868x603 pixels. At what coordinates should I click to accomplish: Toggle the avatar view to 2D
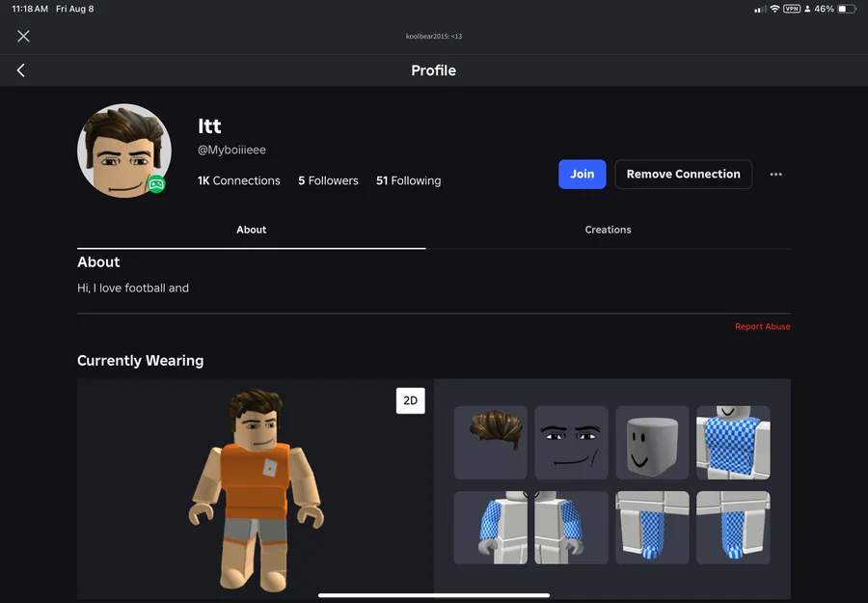410,400
